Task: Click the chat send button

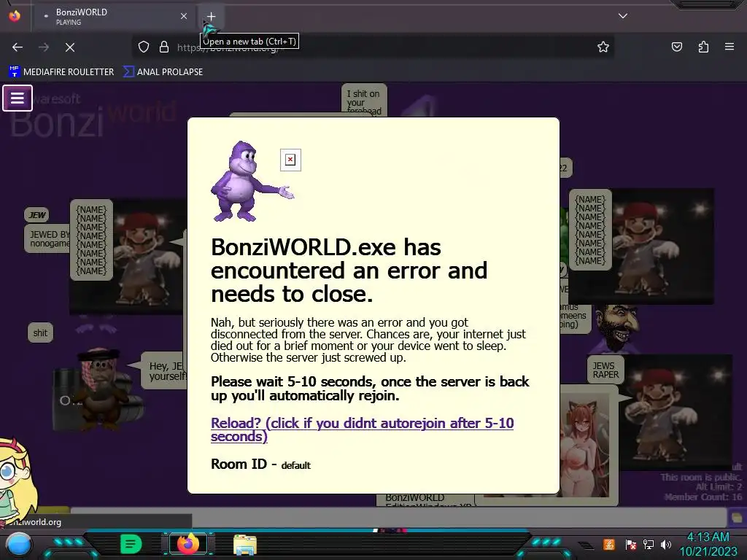Action: coord(737,517)
